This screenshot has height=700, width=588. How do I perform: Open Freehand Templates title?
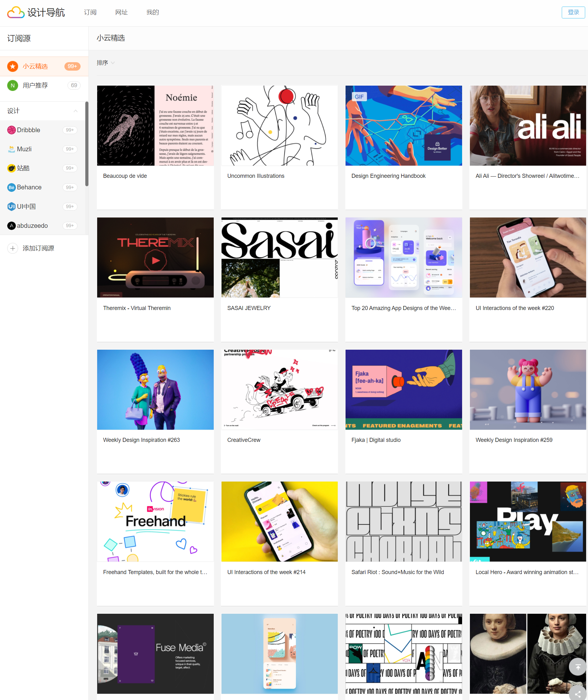pyautogui.click(x=155, y=572)
